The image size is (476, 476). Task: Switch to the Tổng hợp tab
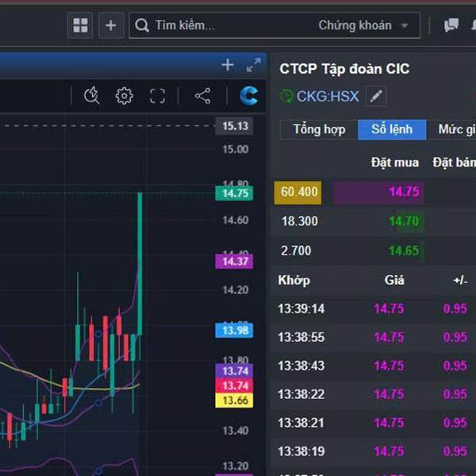319,129
